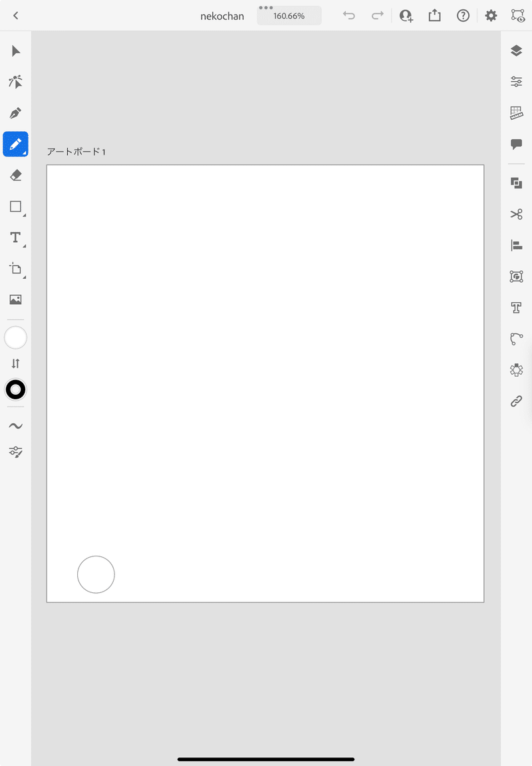Select the Pen tool
532x766 pixels.
[15, 113]
